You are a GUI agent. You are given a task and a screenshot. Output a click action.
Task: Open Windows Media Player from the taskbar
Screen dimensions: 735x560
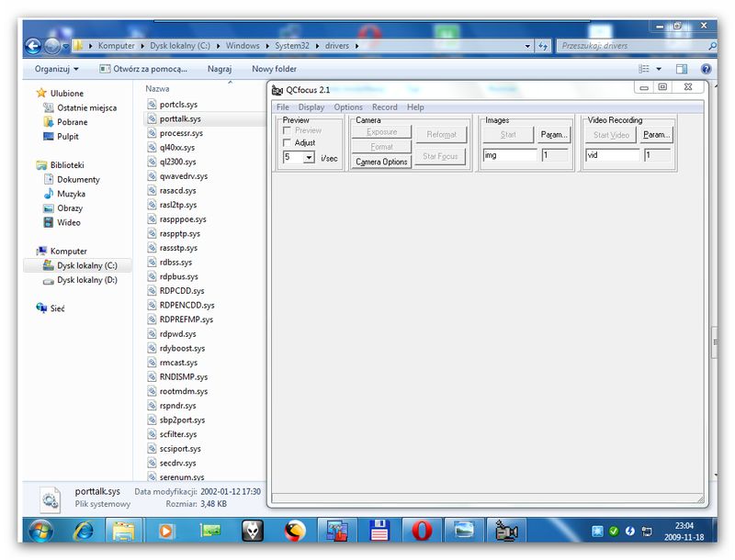tap(165, 531)
